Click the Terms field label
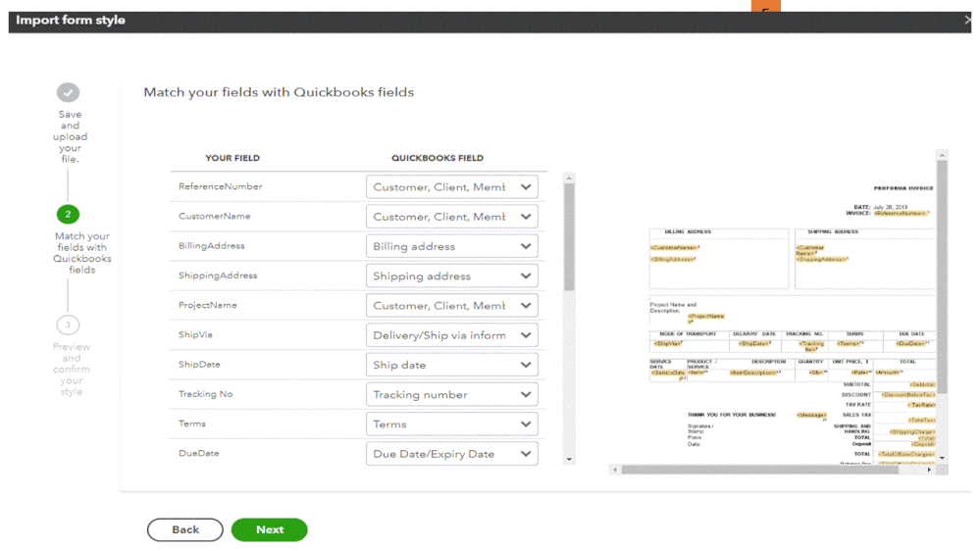 pos(192,424)
